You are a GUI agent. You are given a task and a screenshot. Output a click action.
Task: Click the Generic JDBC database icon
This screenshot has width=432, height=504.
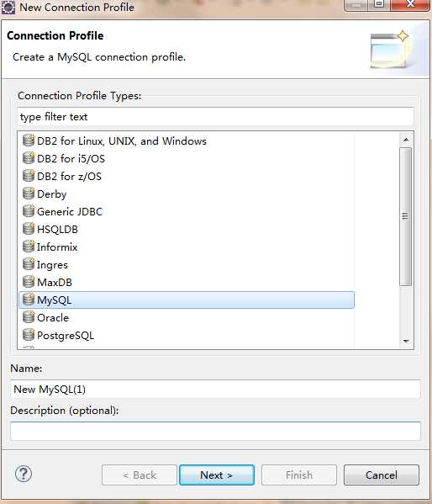click(29, 211)
